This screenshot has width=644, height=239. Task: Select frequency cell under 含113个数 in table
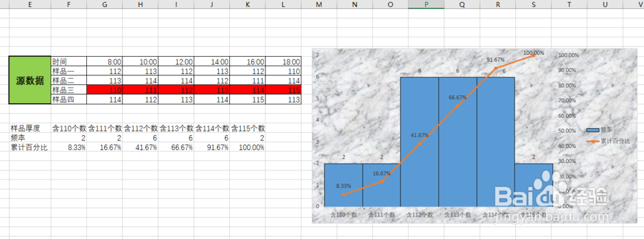click(x=176, y=138)
